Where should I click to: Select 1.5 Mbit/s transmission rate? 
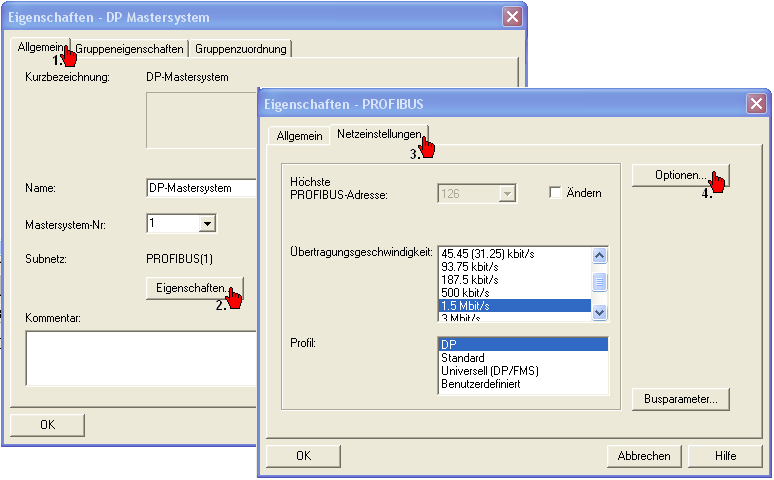coord(515,306)
